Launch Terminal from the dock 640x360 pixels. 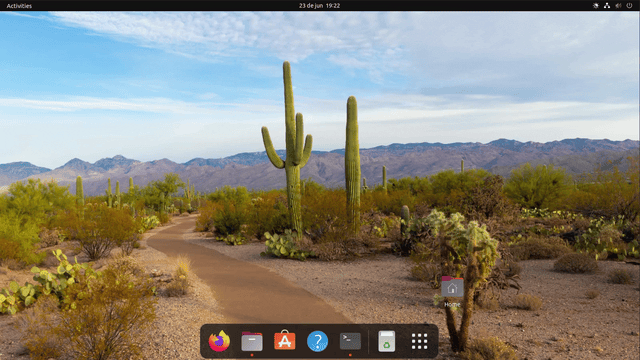pos(350,341)
